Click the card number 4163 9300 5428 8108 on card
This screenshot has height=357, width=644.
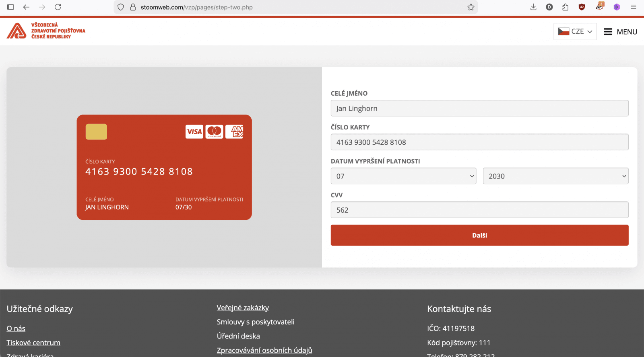[139, 172]
